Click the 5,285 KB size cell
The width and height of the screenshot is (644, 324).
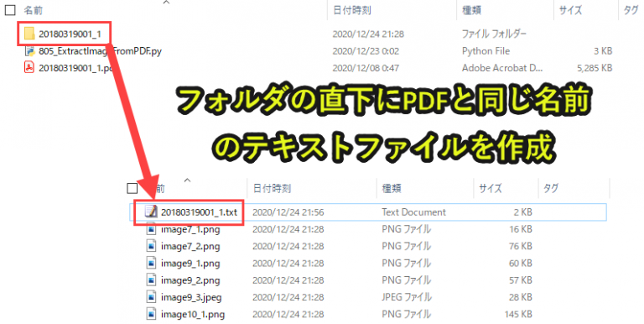coord(595,68)
